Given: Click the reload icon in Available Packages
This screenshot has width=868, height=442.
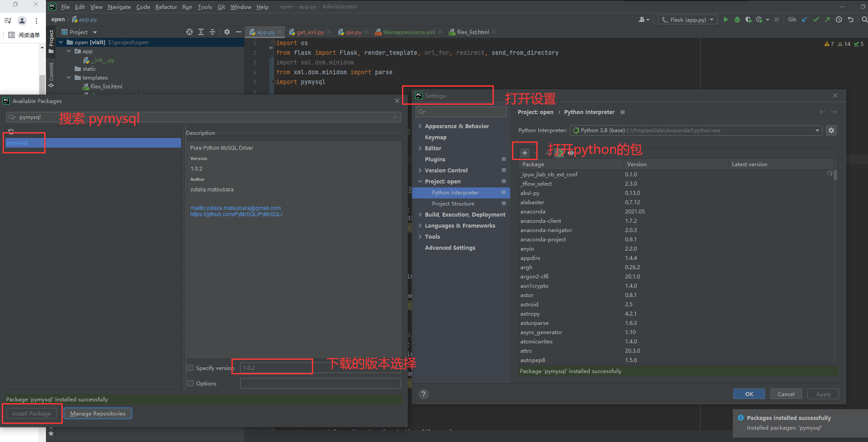Looking at the screenshot, I should pos(11,131).
